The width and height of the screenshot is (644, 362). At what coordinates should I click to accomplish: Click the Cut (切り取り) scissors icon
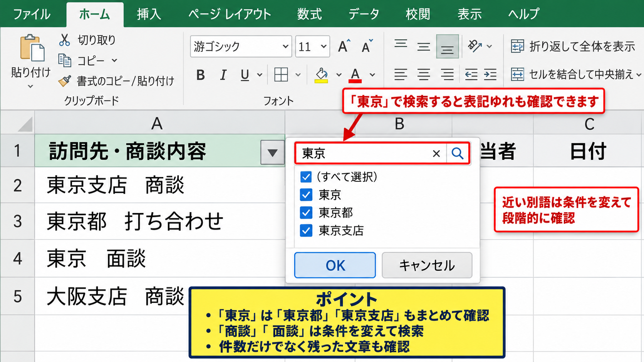[65, 40]
